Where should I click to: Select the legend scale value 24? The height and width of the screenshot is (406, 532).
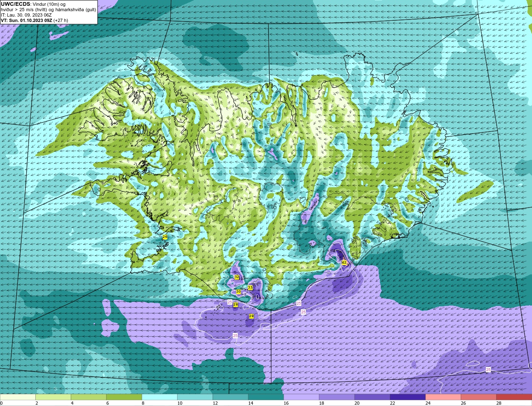click(x=428, y=403)
